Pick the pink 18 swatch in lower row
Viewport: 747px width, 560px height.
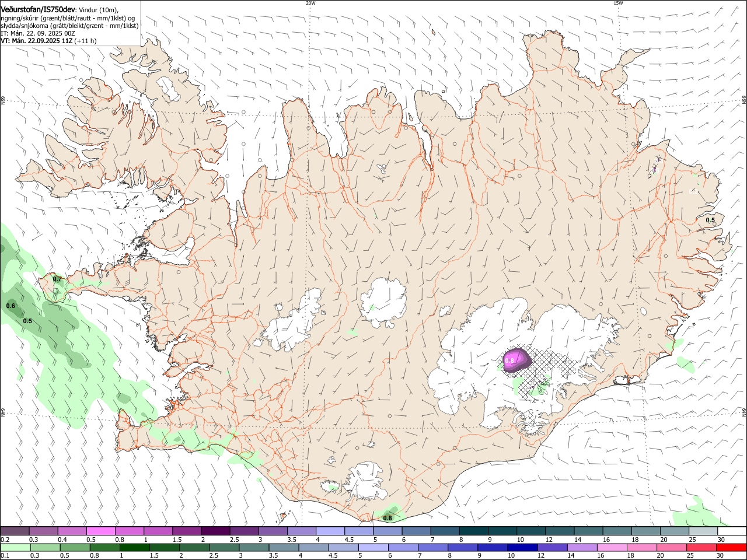click(x=641, y=548)
